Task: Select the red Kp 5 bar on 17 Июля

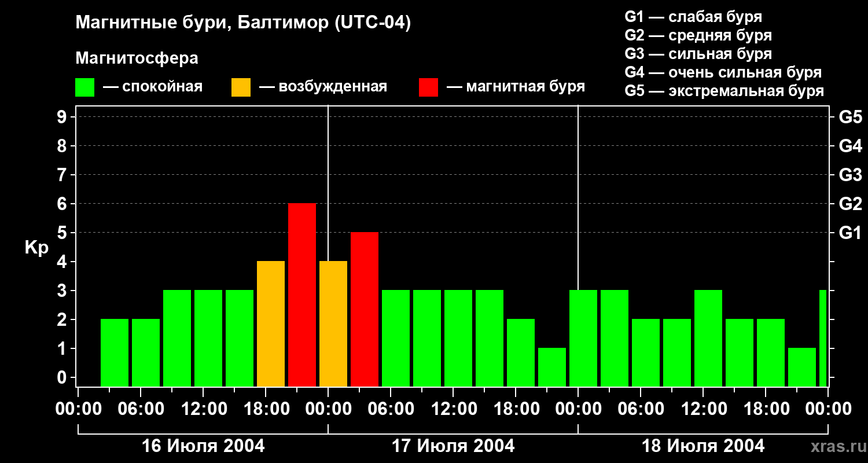Action: tap(365, 310)
